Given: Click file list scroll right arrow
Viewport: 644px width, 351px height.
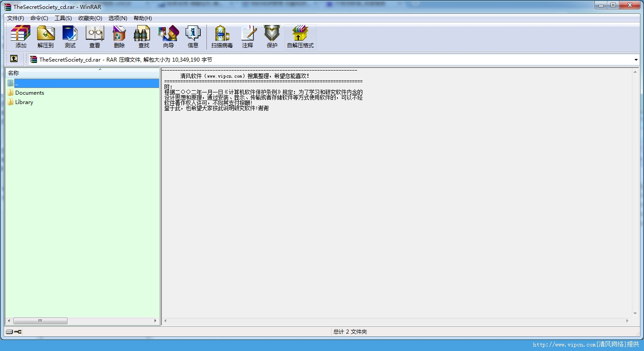Looking at the screenshot, I should (156, 321).
